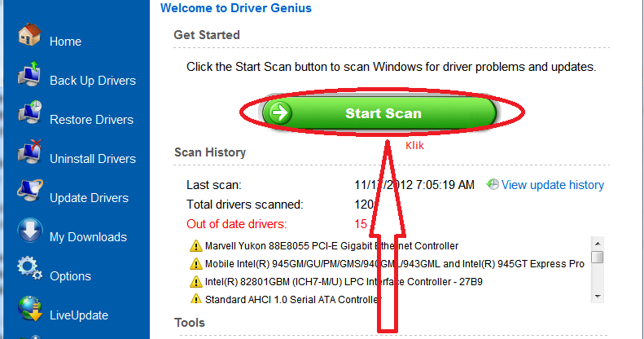The height and width of the screenshot is (339, 644).
Task: Open the Options page
Action: tap(70, 276)
